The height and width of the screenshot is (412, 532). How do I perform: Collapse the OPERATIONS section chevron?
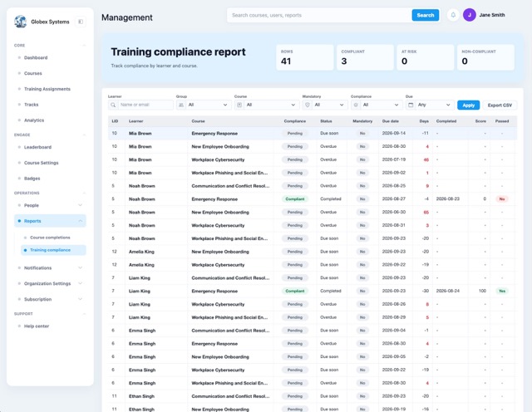[x=84, y=193]
